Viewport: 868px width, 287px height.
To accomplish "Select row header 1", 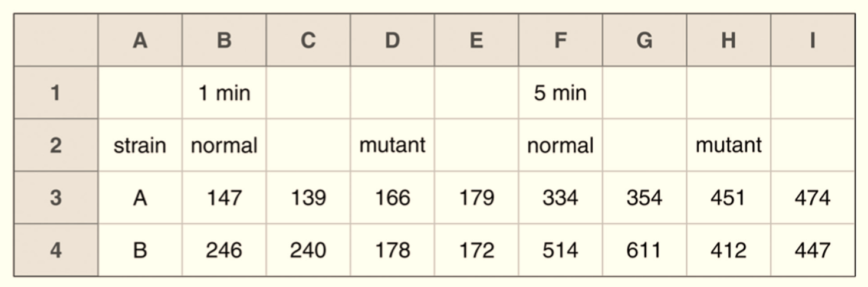I will pyautogui.click(x=56, y=93).
